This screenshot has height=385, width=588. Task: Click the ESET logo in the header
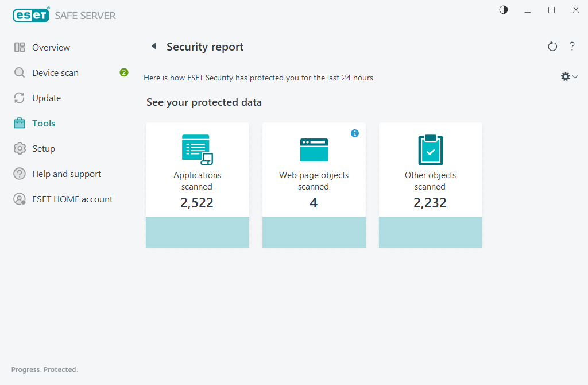pos(31,15)
